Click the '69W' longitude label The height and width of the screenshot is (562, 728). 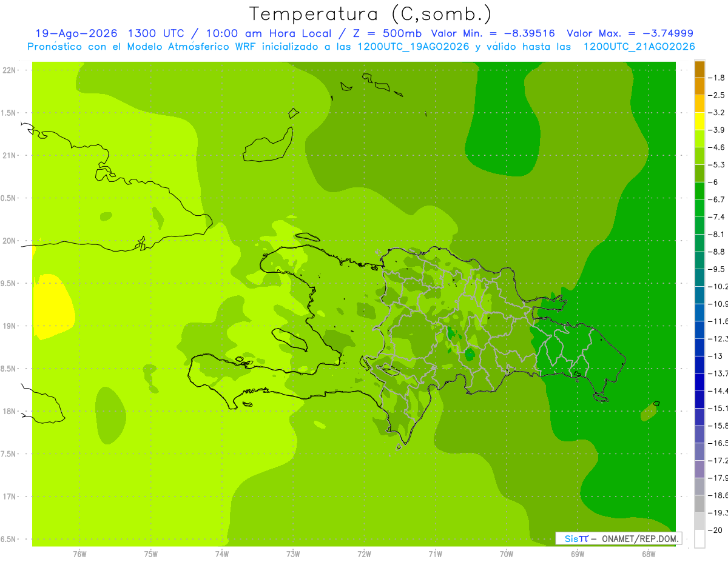(x=578, y=554)
